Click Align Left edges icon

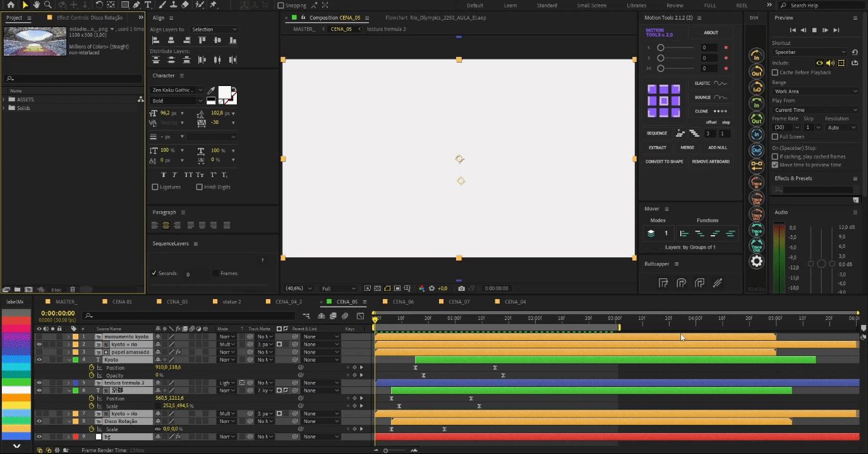tap(155, 40)
